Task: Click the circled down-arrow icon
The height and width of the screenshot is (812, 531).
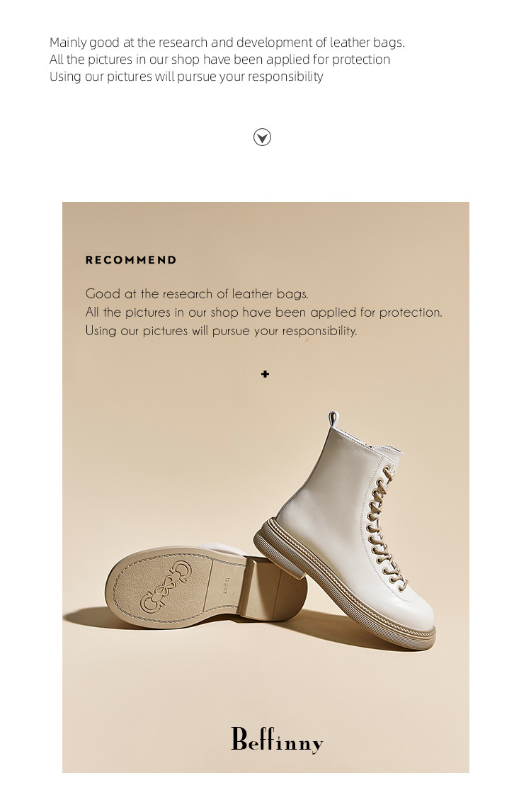Action: point(263,137)
